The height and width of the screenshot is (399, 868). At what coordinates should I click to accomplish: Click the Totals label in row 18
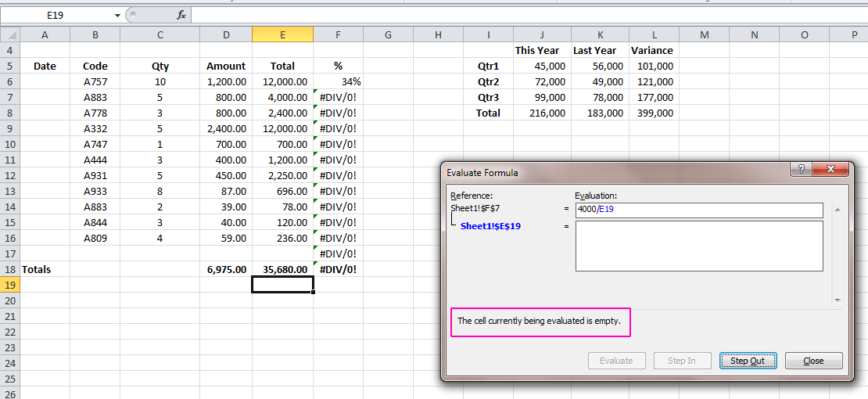(45, 269)
